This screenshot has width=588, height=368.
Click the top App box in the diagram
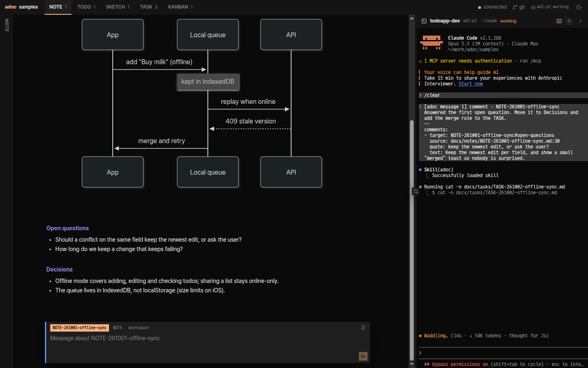tap(113, 35)
